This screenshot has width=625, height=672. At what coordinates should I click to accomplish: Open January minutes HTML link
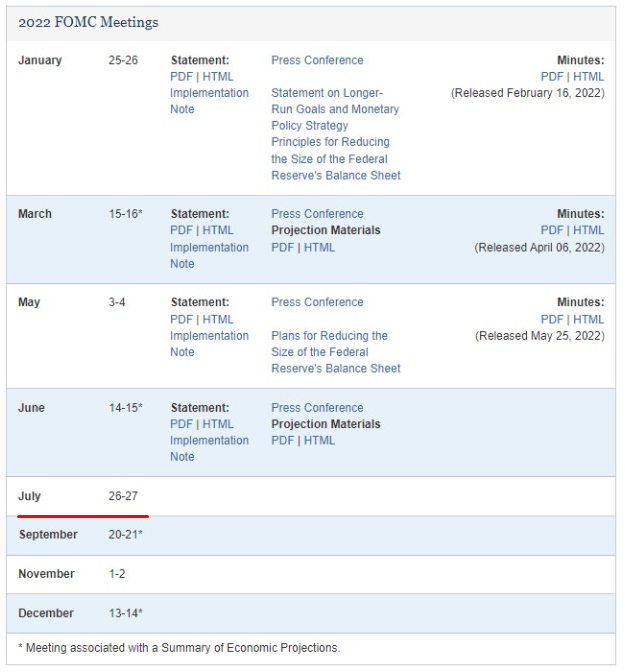(589, 77)
